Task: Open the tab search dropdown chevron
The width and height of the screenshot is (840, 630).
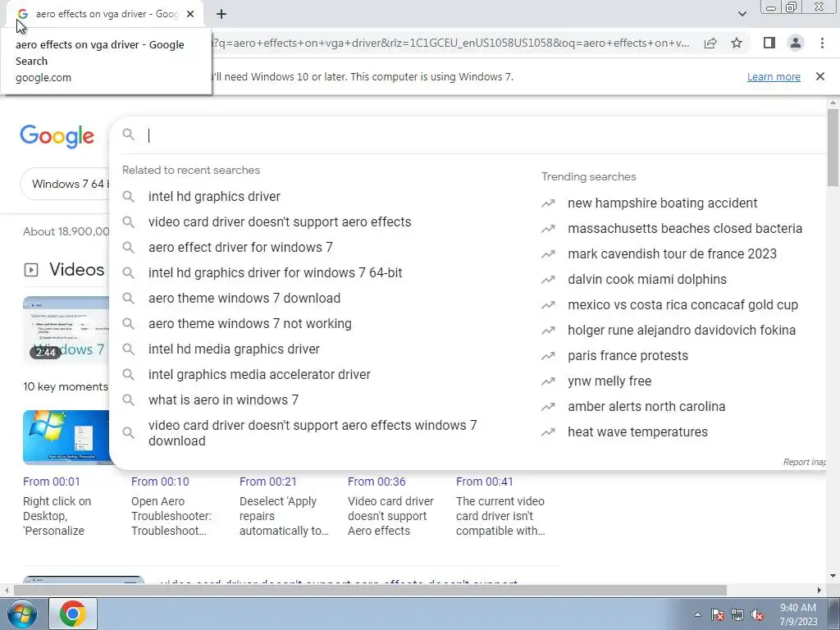Action: point(742,14)
